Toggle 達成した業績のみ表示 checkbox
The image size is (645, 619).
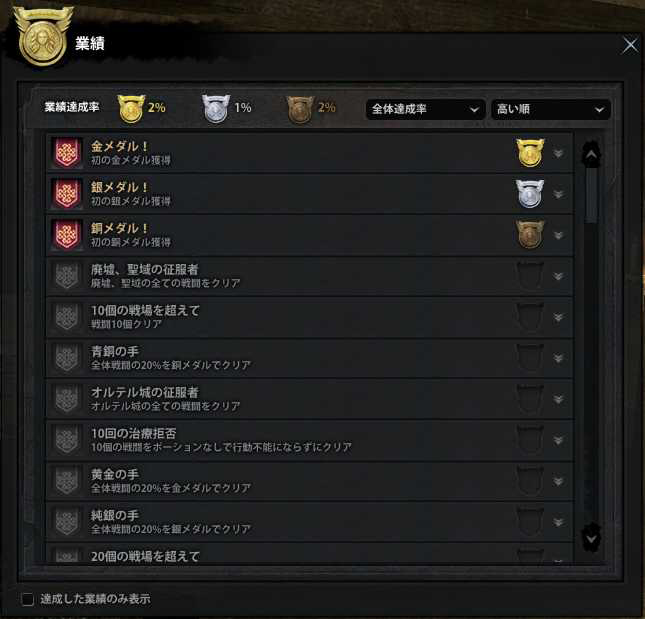[x=28, y=599]
